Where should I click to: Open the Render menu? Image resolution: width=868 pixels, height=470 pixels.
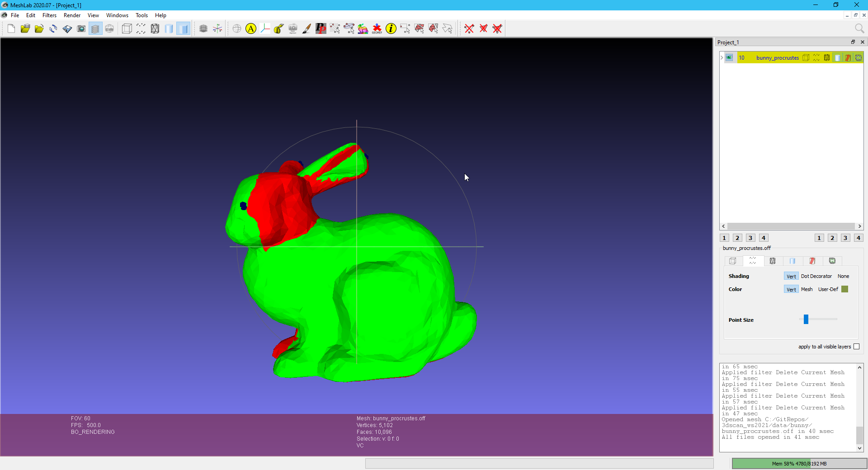(x=72, y=15)
